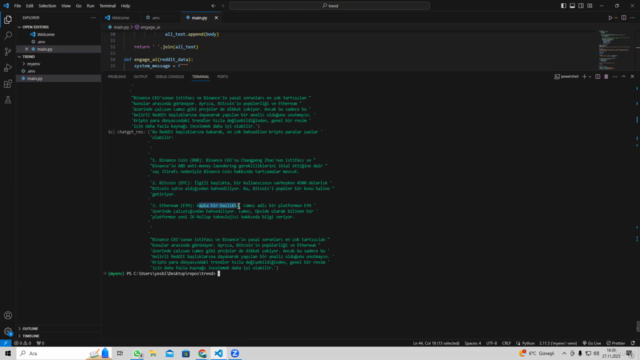Switch to the Problems panel tab
This screenshot has height=360, width=640.
pyautogui.click(x=117, y=76)
